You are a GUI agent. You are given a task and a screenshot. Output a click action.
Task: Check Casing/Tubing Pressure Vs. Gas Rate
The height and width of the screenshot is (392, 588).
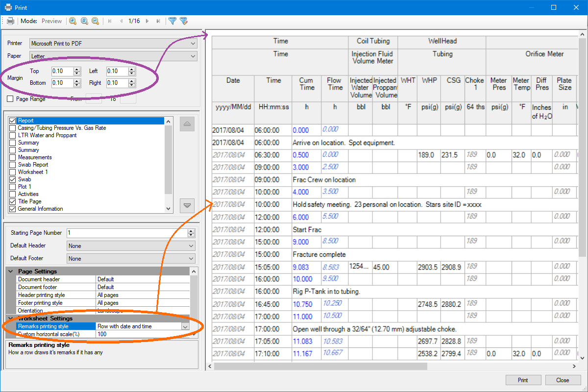[x=13, y=128]
